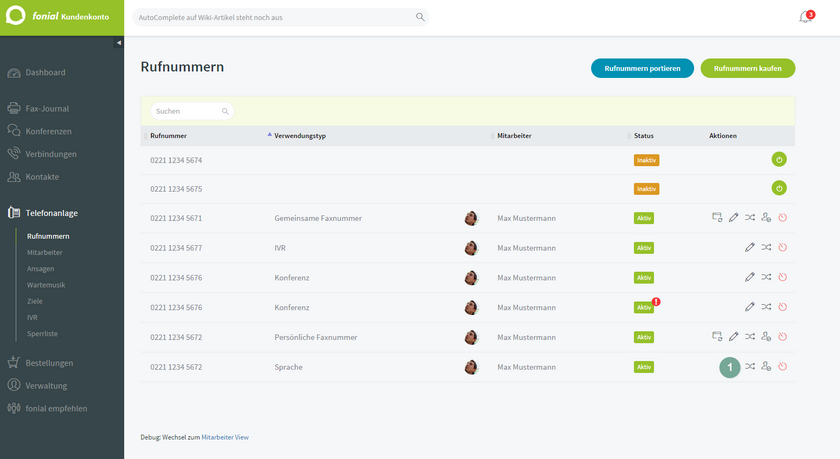The width and height of the screenshot is (840, 459).
Task: Click red deactivate icon in Sprache row
Action: (x=783, y=366)
